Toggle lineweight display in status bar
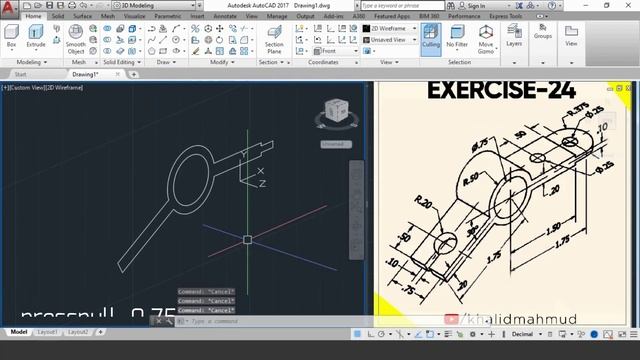This screenshot has height=360, width=640. pos(448,334)
